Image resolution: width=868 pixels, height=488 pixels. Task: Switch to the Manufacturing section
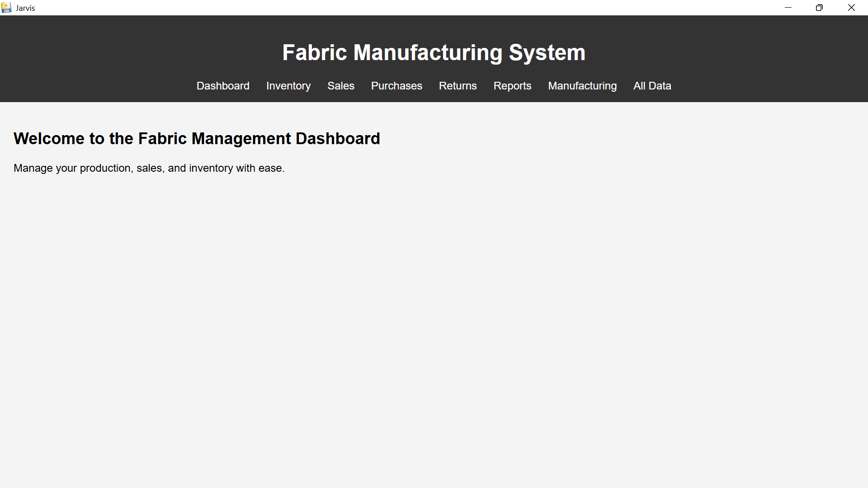click(x=582, y=86)
